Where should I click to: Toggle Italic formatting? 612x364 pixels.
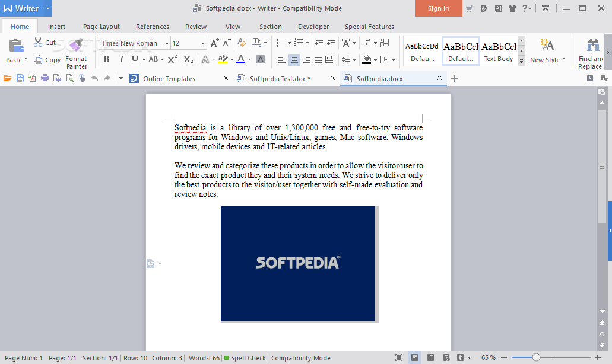click(x=121, y=59)
